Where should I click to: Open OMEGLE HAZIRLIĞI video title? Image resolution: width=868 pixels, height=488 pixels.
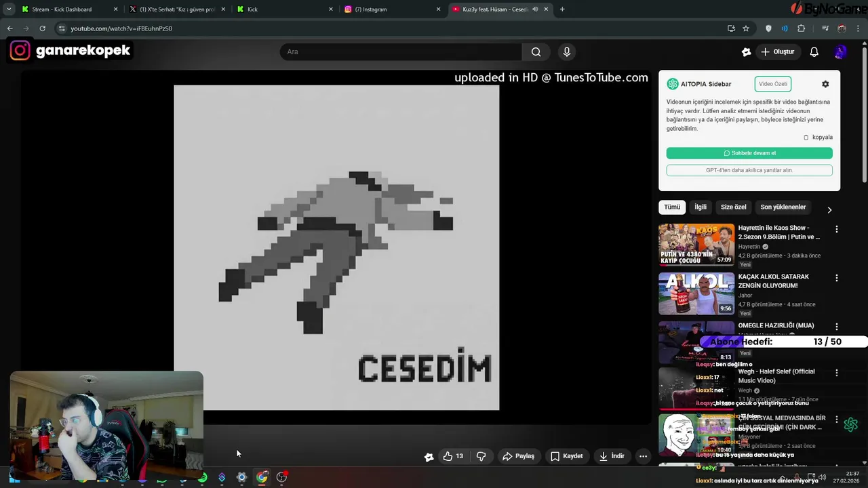coord(776,325)
